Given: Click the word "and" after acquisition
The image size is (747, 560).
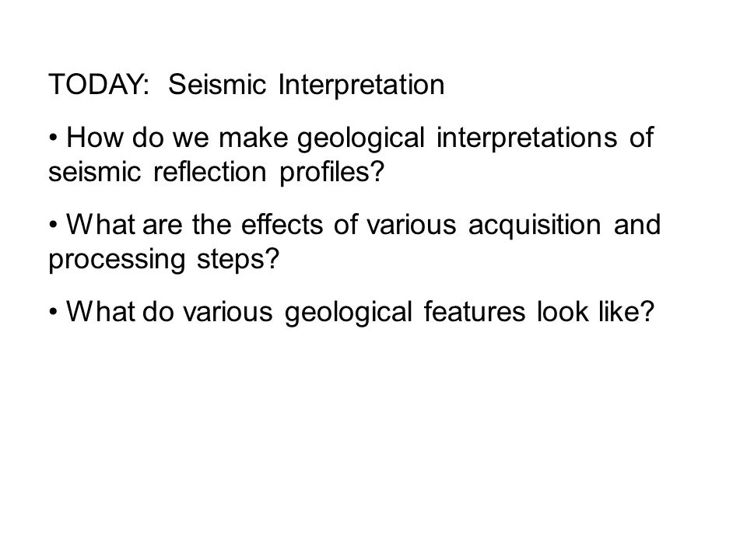Looking at the screenshot, I should coord(637,224).
